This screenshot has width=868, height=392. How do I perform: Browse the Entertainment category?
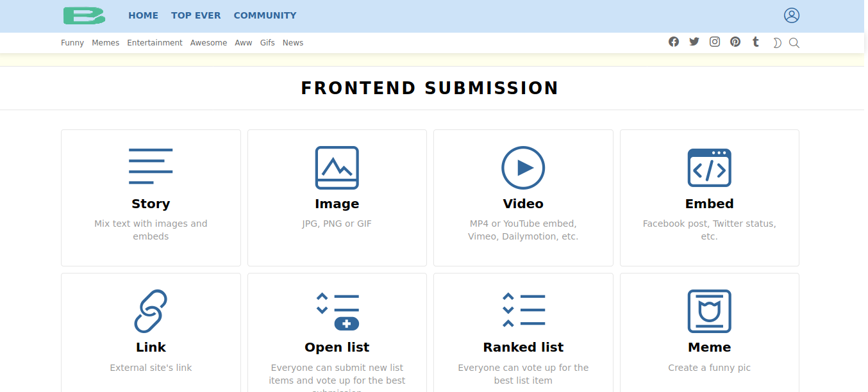(154, 43)
